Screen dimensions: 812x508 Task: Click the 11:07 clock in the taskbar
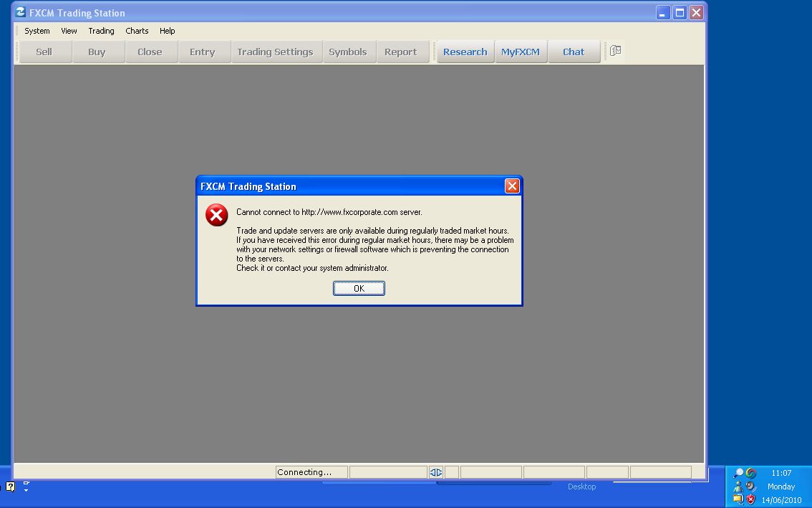(781, 473)
